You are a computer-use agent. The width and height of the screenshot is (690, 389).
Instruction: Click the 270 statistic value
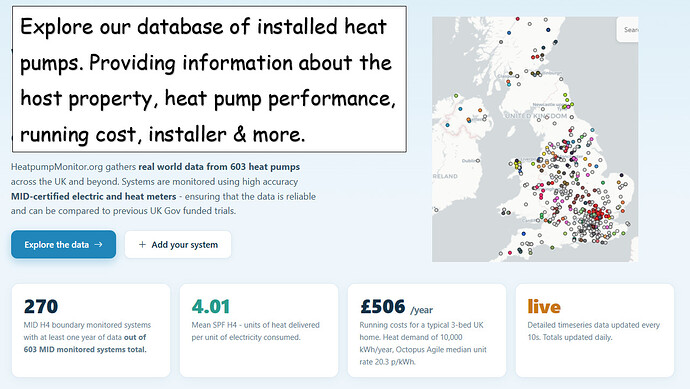41,307
